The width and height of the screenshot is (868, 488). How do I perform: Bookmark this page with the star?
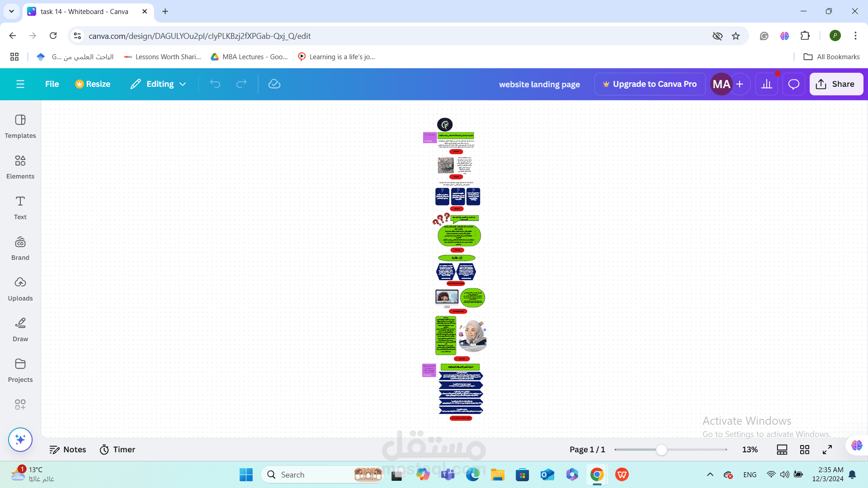coord(736,36)
